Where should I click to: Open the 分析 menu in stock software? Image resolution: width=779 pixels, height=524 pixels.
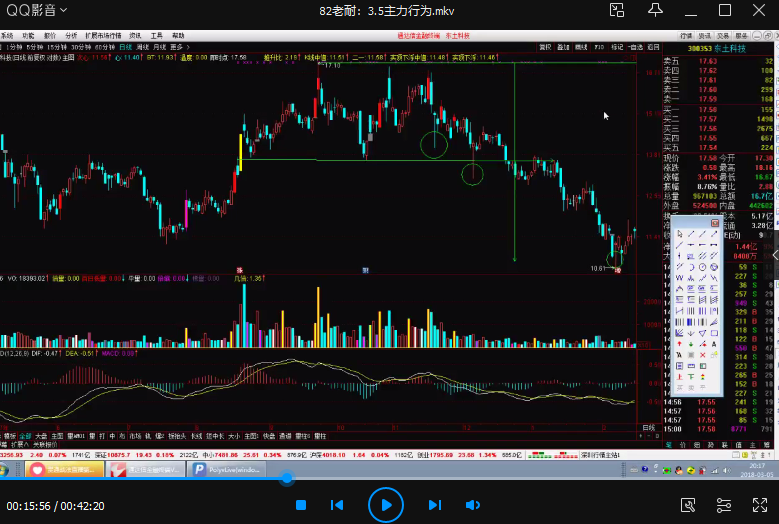71,35
